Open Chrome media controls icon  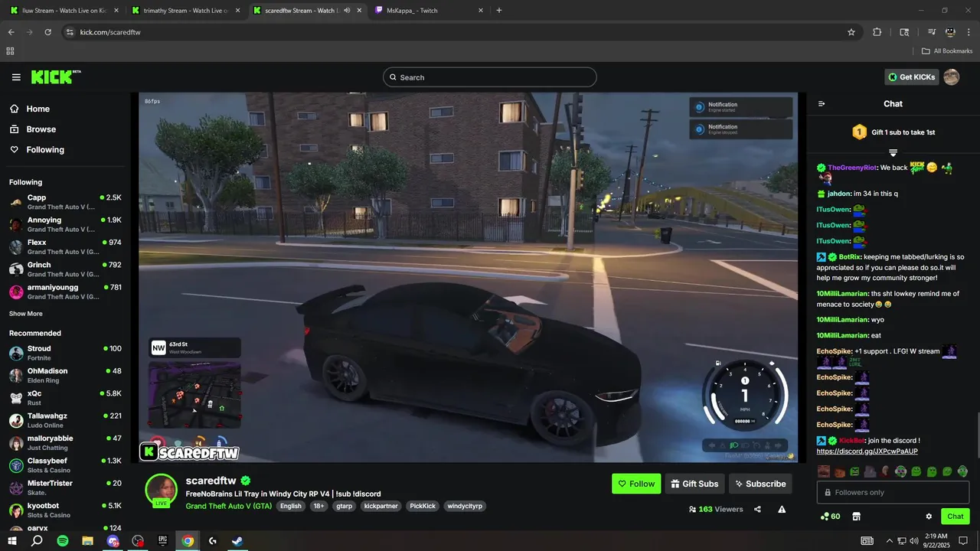point(932,32)
